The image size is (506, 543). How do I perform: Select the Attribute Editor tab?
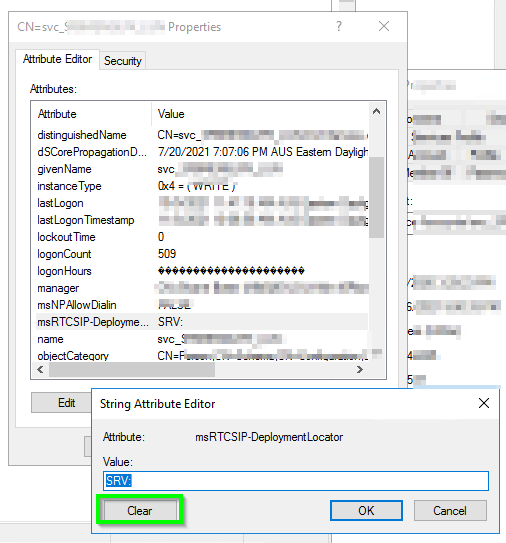click(57, 59)
